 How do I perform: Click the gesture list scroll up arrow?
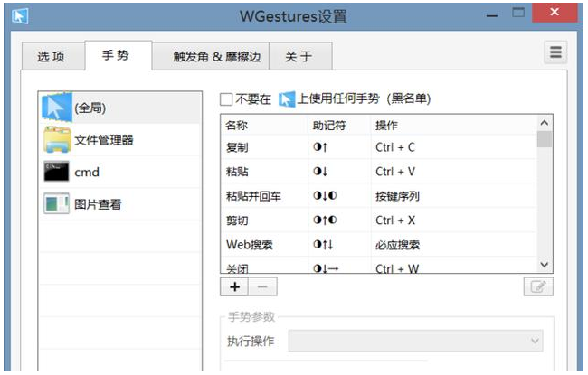545,123
